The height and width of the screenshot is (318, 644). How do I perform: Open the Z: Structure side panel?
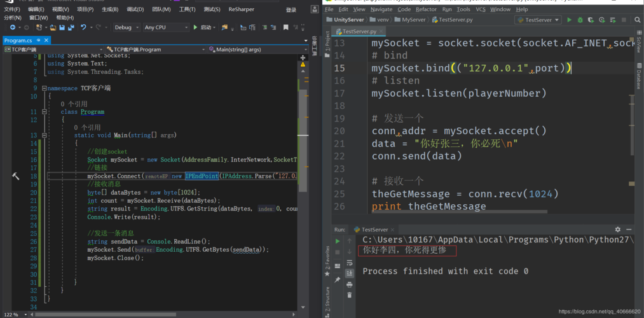click(x=327, y=302)
